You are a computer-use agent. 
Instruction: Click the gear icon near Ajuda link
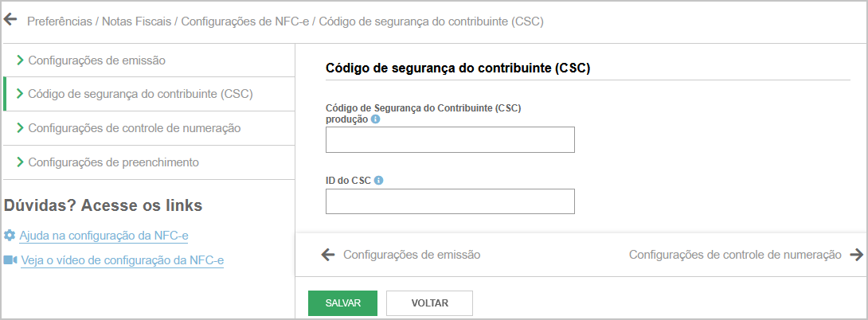tap(10, 236)
